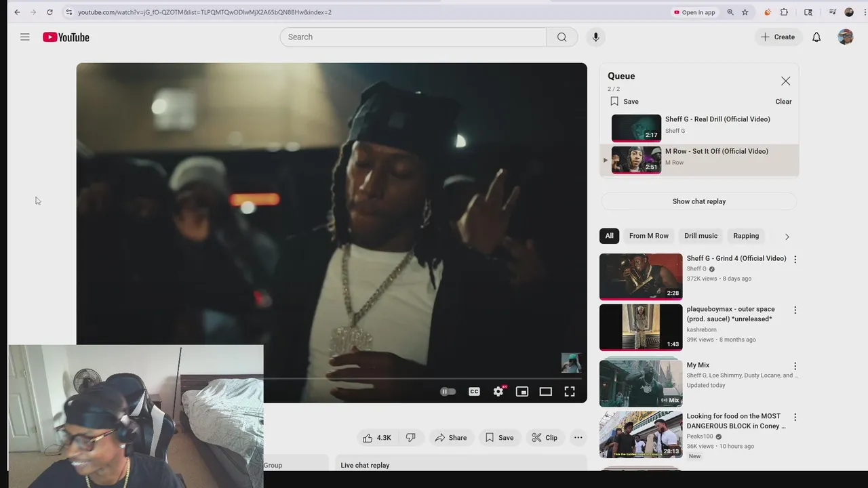The height and width of the screenshot is (488, 868).
Task: Close the Queue panel
Action: [x=785, y=81]
